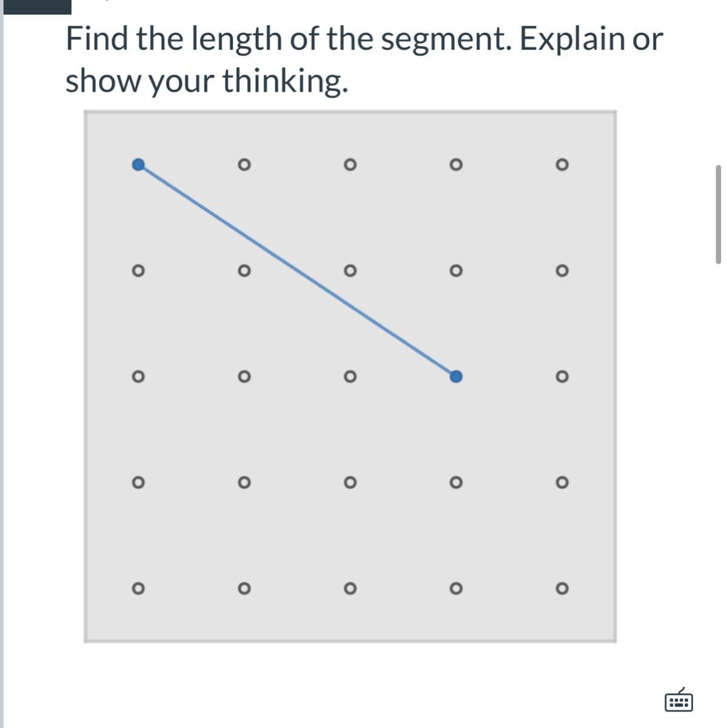The width and height of the screenshot is (727, 728).
Task: Click the blue segment end point
Action: coord(456,377)
